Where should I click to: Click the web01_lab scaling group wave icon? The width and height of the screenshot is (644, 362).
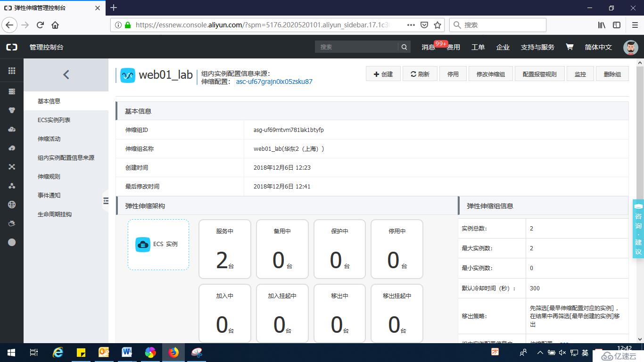pos(127,75)
